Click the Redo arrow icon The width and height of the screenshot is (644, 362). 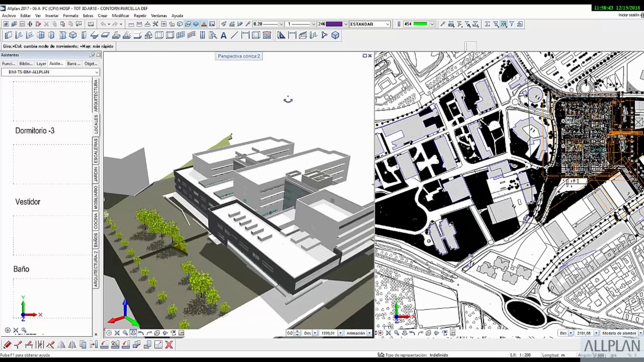pyautogui.click(x=115, y=24)
